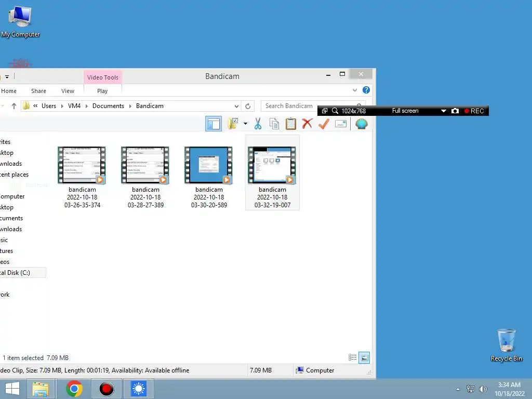Select Recent places in navigation pane

click(x=14, y=175)
